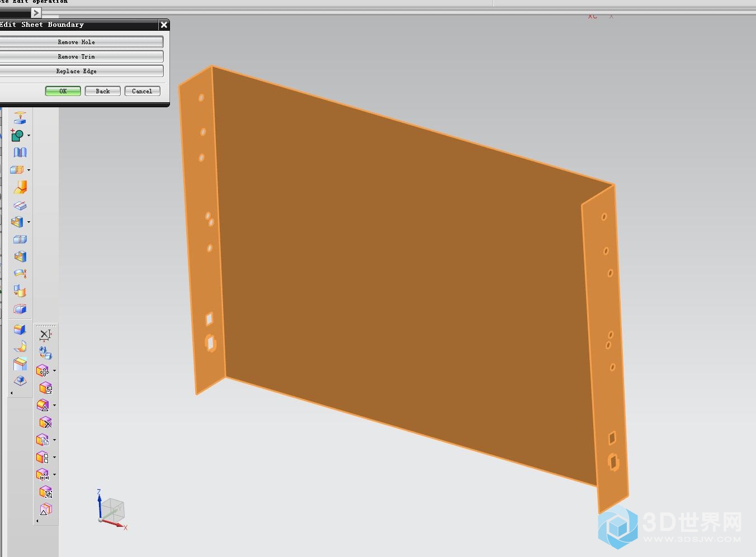Select the blue body and yellow sheet icon
Viewport: 756px width, 557px height.
[20, 291]
